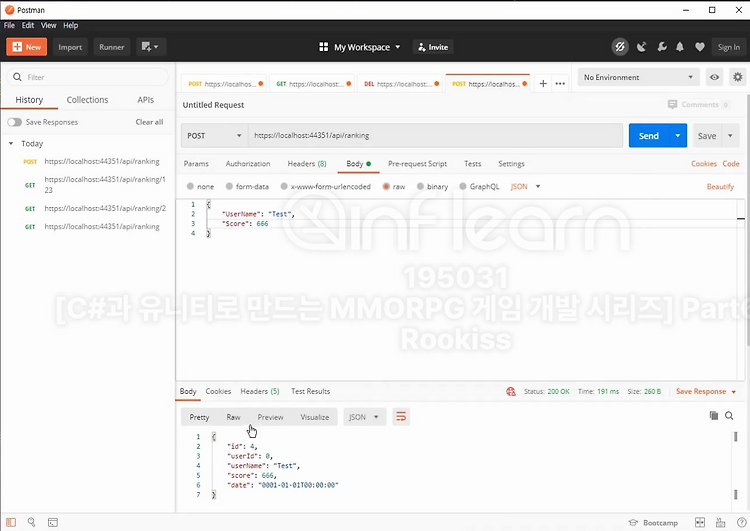This screenshot has width=750, height=531.
Task: Open the Comments panel
Action: click(698, 104)
